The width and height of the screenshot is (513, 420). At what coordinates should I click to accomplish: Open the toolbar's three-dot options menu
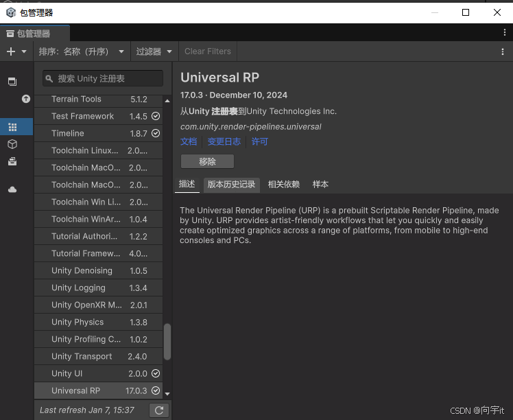(503, 51)
